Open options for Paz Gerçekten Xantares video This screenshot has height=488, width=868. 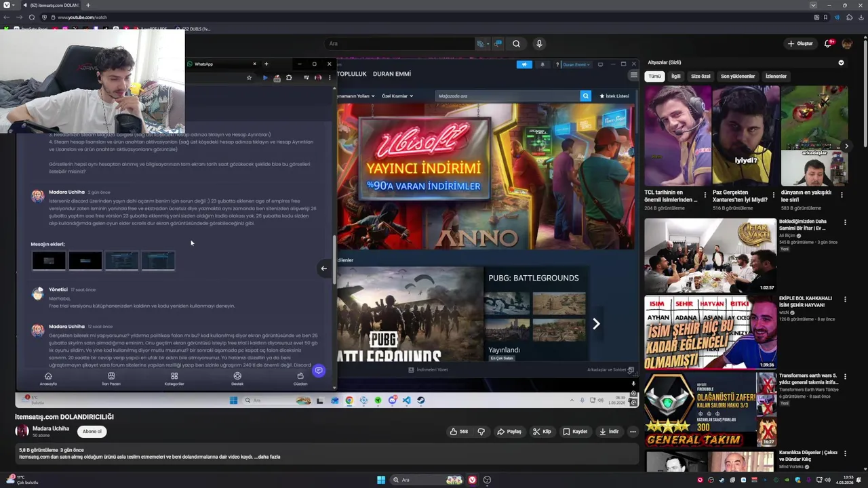773,195
